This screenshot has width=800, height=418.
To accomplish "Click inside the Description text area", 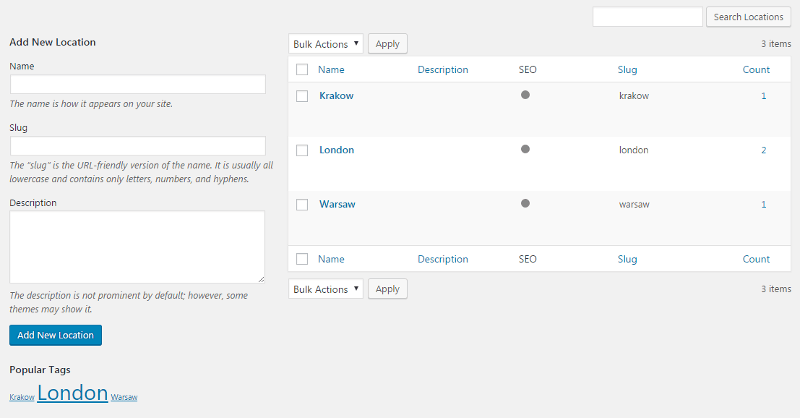I will 137,246.
